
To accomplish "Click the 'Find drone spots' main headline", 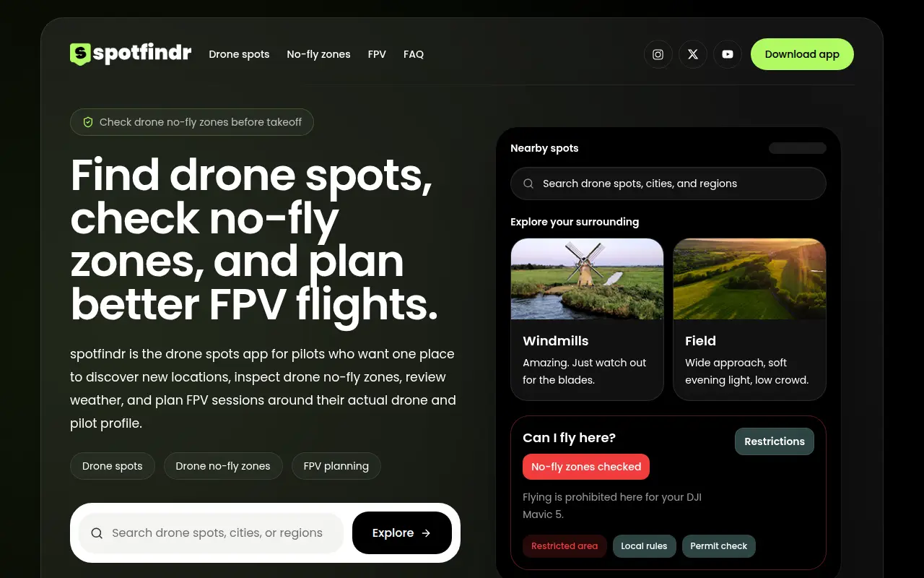I will (254, 240).
